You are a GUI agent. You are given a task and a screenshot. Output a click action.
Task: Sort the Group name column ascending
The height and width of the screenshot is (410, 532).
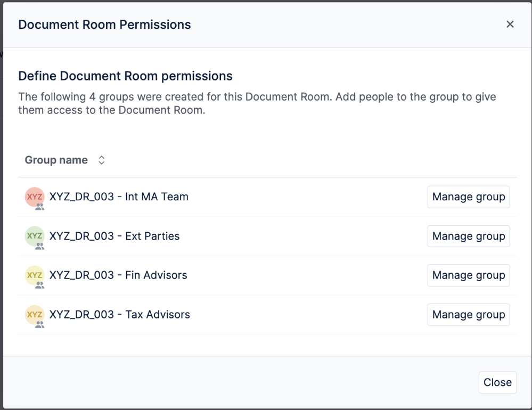[x=101, y=157]
